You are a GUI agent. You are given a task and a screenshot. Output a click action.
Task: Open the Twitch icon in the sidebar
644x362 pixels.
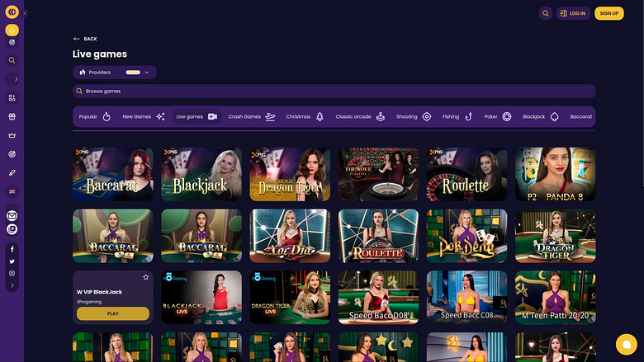point(12,229)
